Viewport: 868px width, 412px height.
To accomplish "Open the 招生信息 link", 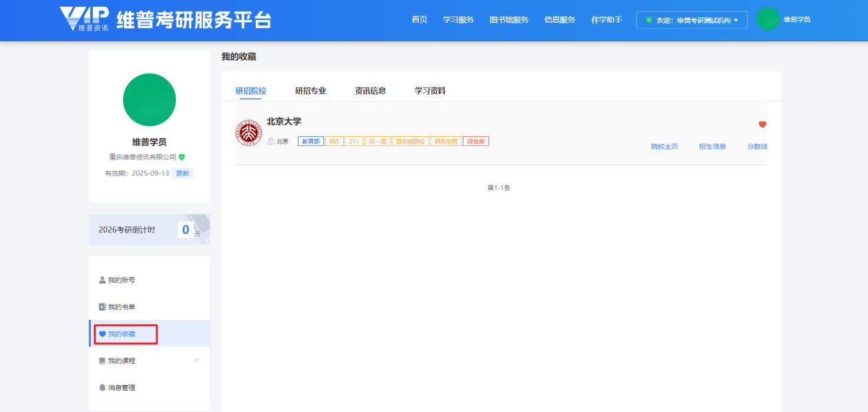I will tap(712, 147).
